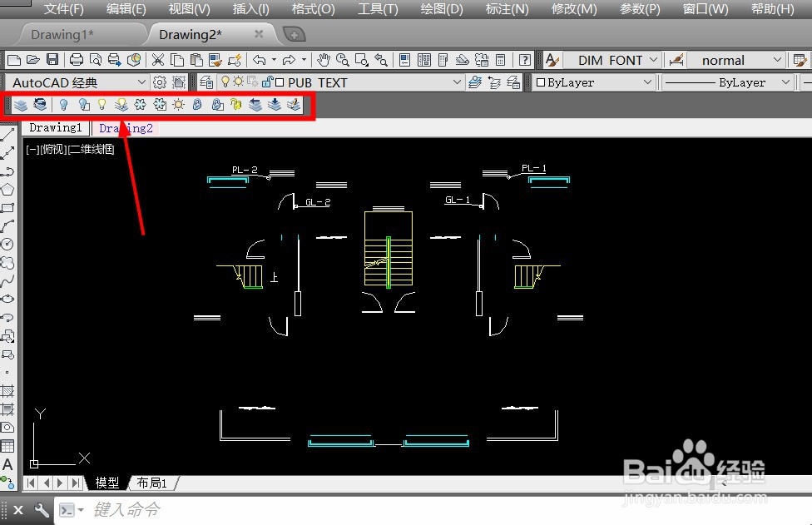Activate the Pan hand tool
The height and width of the screenshot is (525, 812).
click(324, 60)
